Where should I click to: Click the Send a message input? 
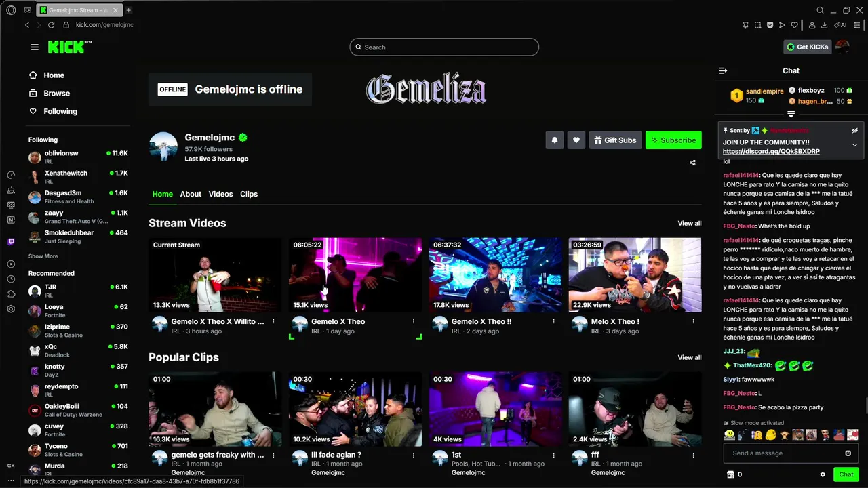pyautogui.click(x=791, y=453)
